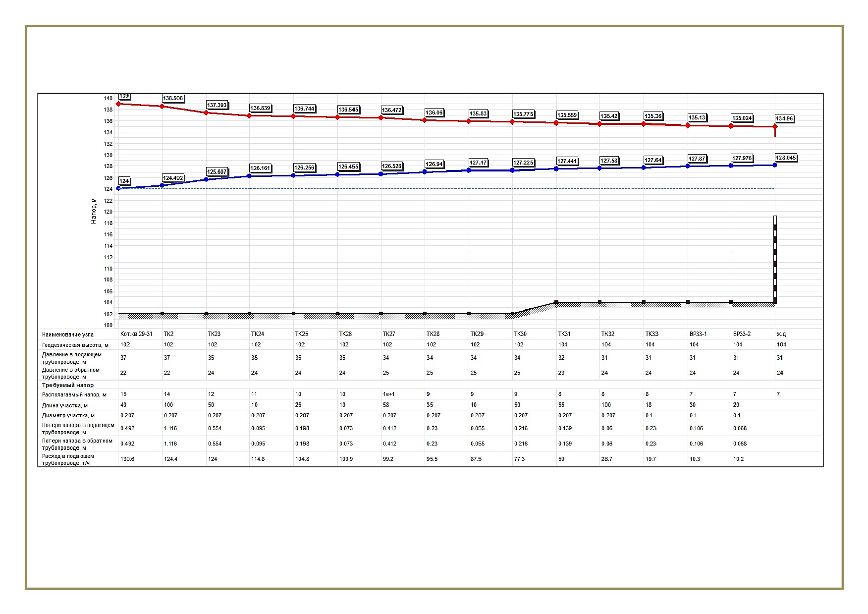Image resolution: width=868 pixels, height=614 pixels.
Task: Click the Напор, м axis title
Action: (x=94, y=211)
